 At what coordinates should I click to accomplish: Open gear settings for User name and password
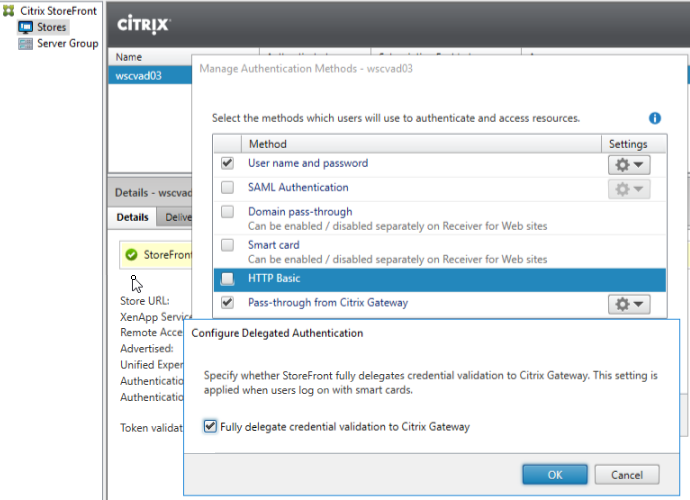629,164
